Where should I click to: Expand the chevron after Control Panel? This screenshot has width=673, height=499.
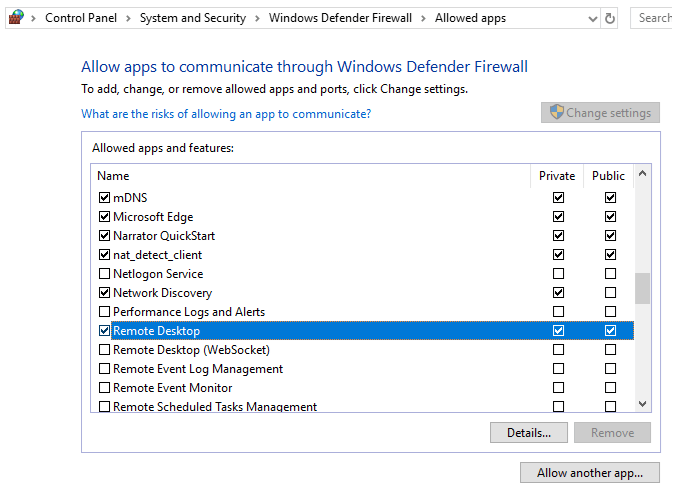tap(128, 18)
